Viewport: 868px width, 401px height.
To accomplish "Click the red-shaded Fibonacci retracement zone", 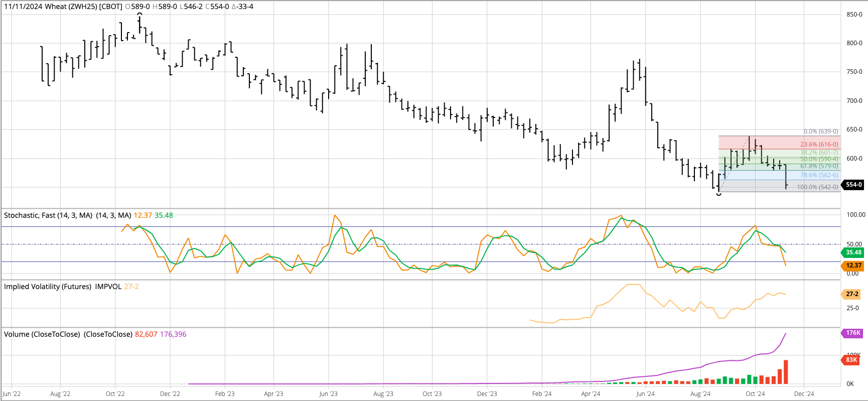I will click(x=763, y=143).
